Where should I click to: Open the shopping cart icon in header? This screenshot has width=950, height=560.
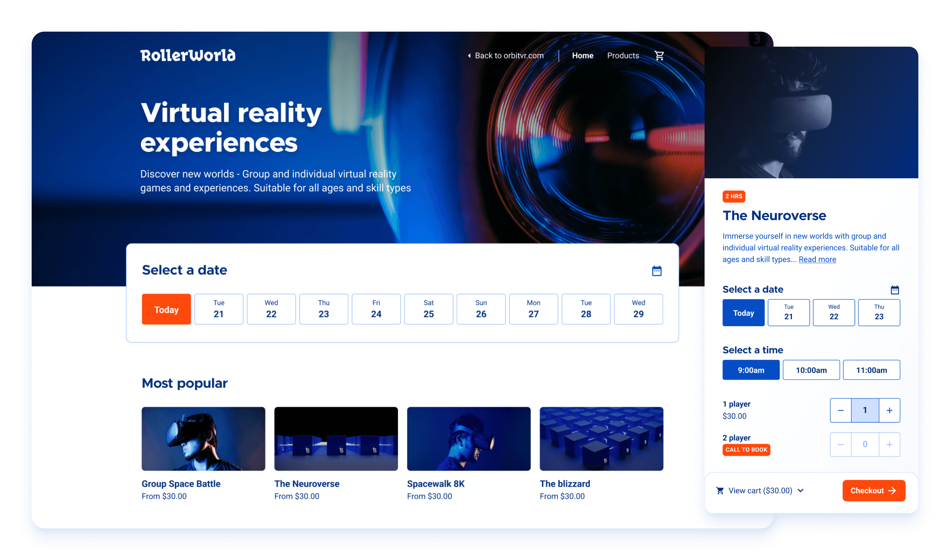click(659, 55)
